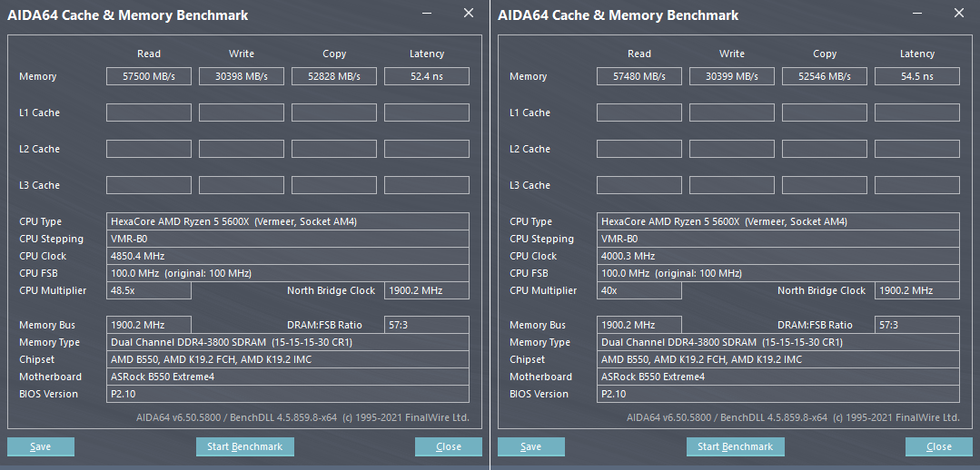
Task: Select the 57500 MB/s memory read field
Action: pos(149,76)
